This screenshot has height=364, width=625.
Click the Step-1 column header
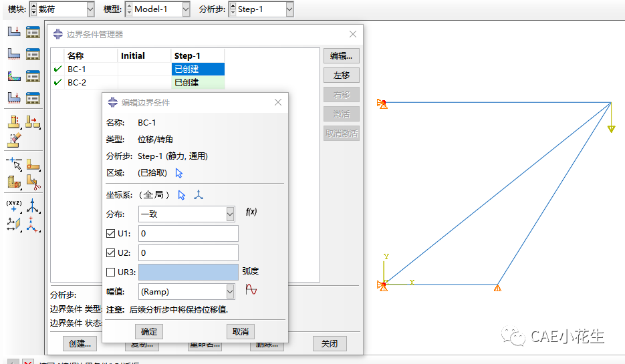(198, 55)
